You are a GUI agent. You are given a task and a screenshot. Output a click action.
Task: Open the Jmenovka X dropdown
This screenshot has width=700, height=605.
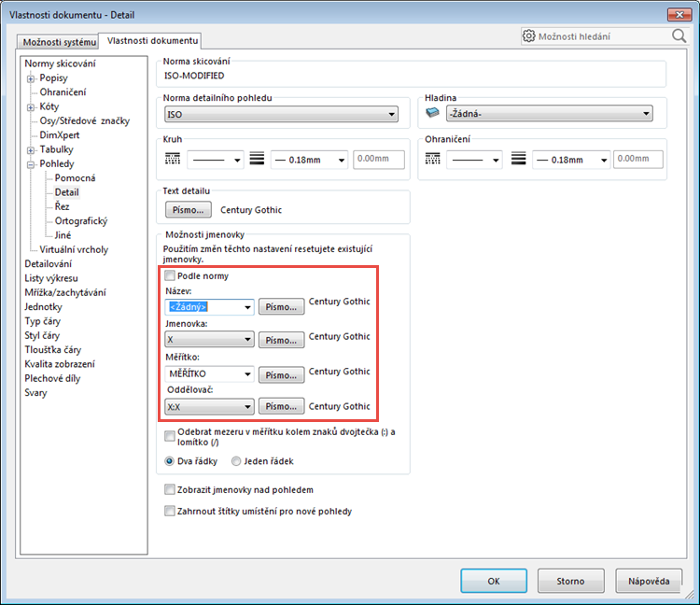[x=209, y=339]
